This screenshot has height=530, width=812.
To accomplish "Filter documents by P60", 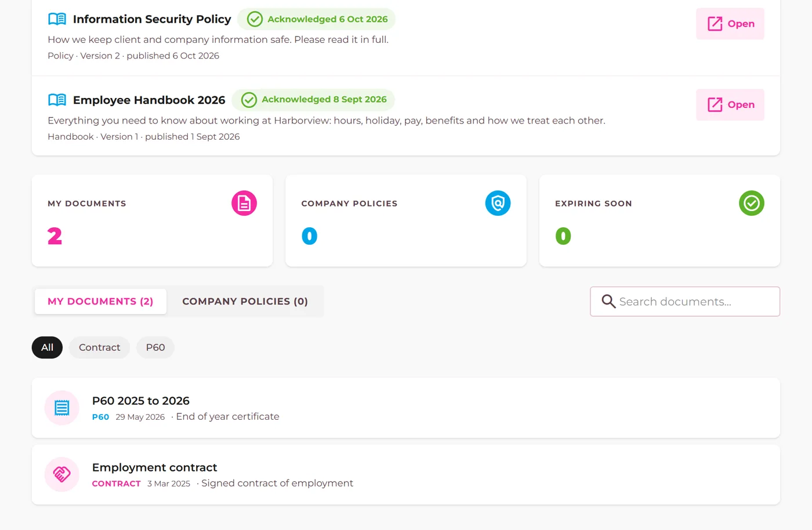I will (155, 347).
